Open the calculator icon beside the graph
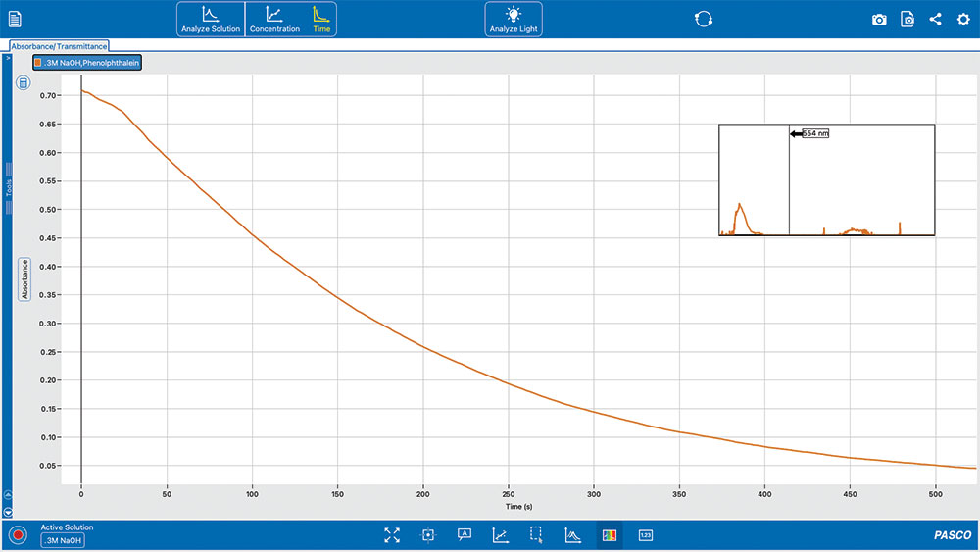The height and width of the screenshot is (552, 980). [24, 82]
